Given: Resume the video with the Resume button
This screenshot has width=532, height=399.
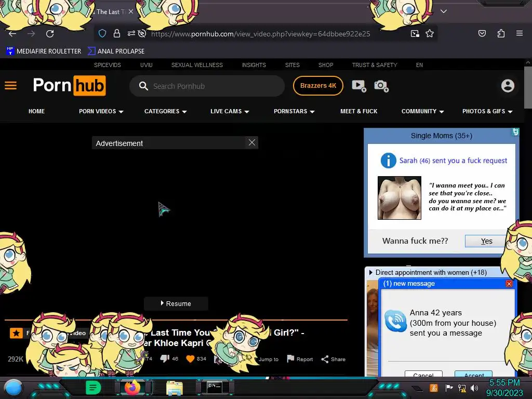Looking at the screenshot, I should [176, 303].
